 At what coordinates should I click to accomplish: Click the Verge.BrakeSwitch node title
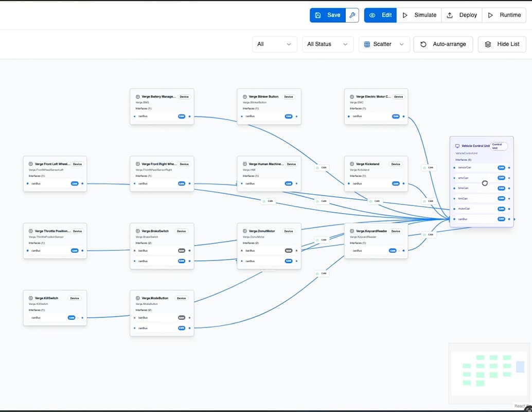tap(155, 231)
